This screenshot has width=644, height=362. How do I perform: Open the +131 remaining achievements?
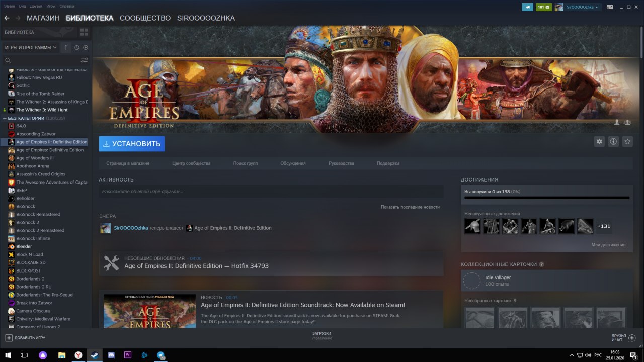(x=604, y=226)
